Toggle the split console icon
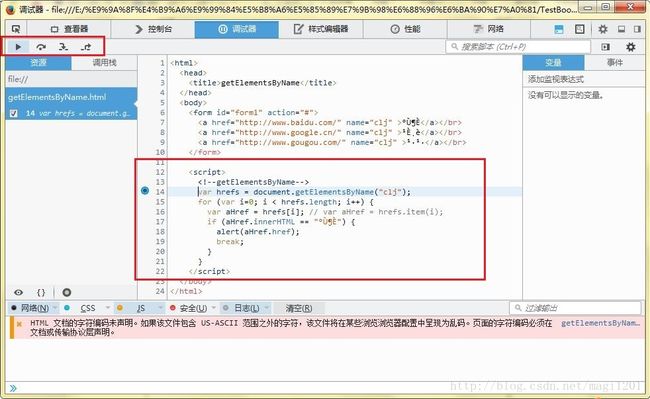 pyautogui.click(x=559, y=29)
